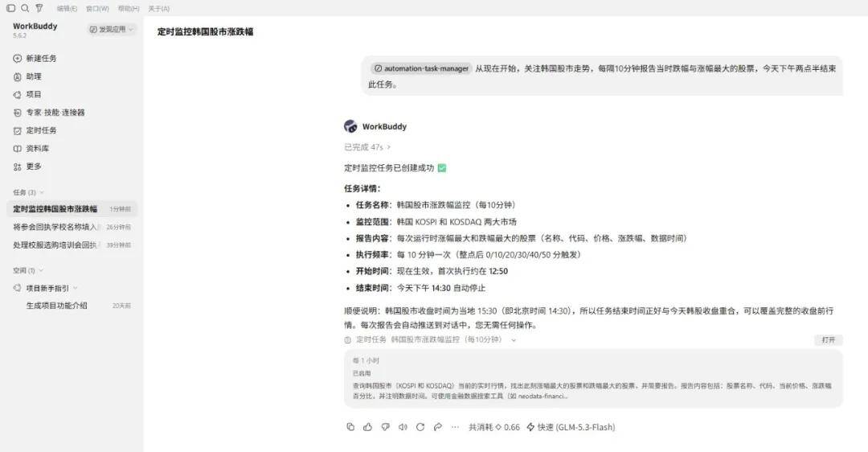The height and width of the screenshot is (452, 868).
Task: Click the 资料库 book icon
Action: pyautogui.click(x=17, y=149)
